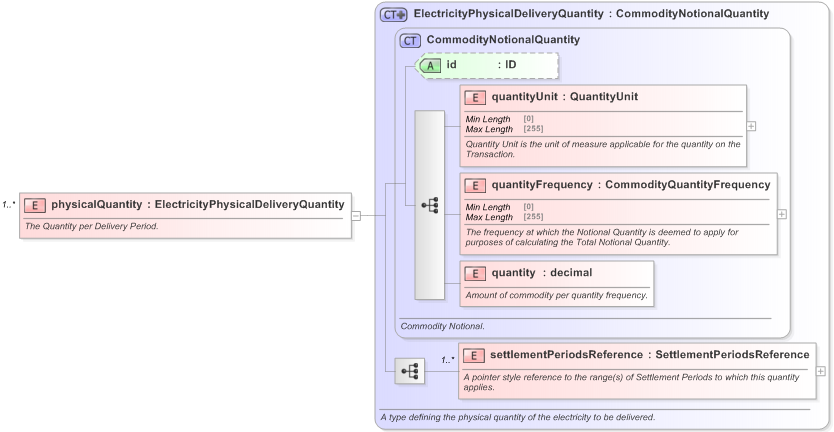Click the CommodityNotionalQuantity inner type title
The width and height of the screenshot is (834, 432).
click(x=503, y=40)
